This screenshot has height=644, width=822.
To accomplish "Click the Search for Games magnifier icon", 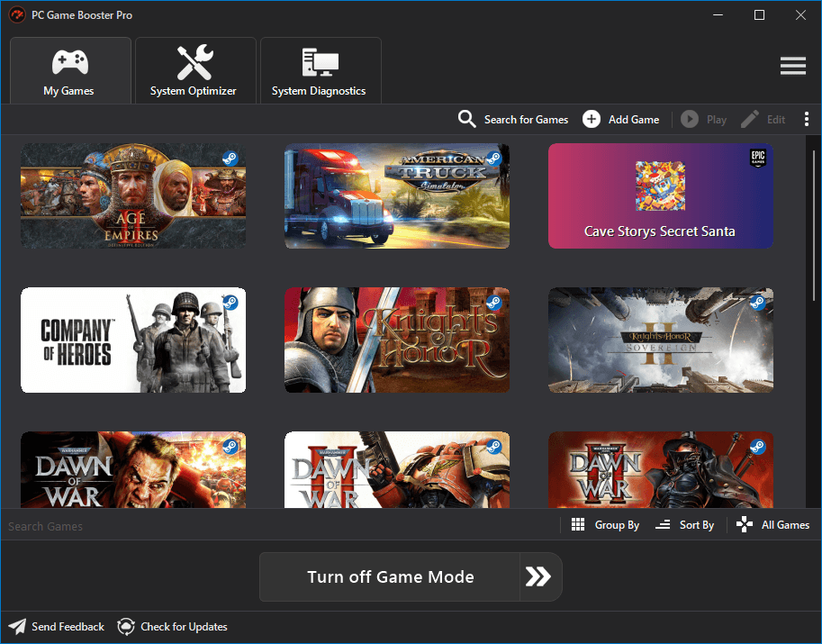I will click(x=466, y=119).
